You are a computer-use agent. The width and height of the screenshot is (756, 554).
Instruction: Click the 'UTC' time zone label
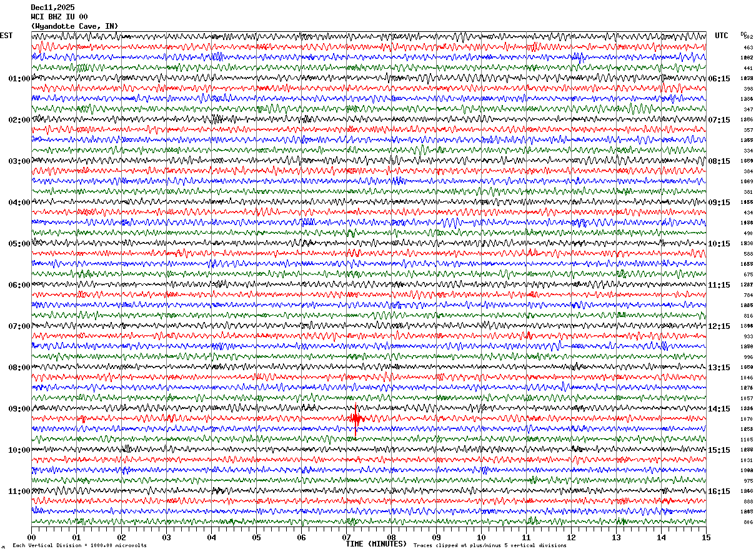[x=722, y=36]
